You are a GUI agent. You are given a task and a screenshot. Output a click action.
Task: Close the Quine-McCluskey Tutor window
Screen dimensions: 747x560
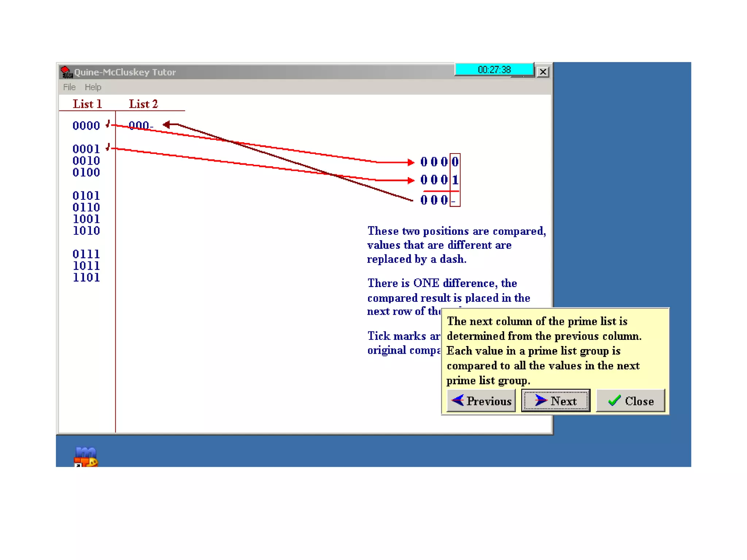click(x=543, y=72)
